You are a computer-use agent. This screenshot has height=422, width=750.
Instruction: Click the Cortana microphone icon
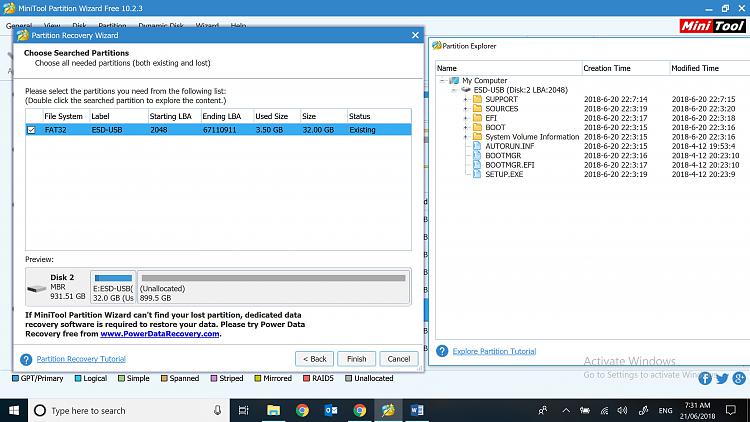pyautogui.click(x=218, y=411)
